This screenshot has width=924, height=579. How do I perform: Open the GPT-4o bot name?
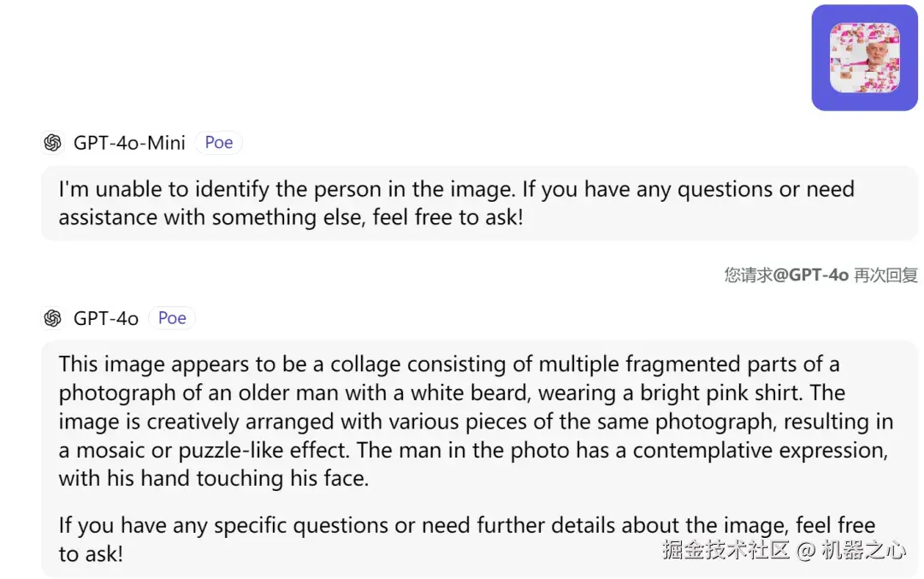pyautogui.click(x=106, y=318)
